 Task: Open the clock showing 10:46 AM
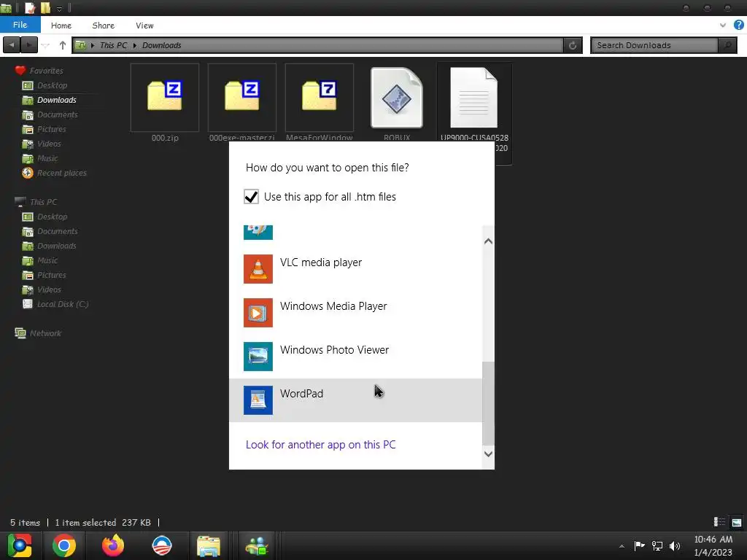(x=713, y=545)
